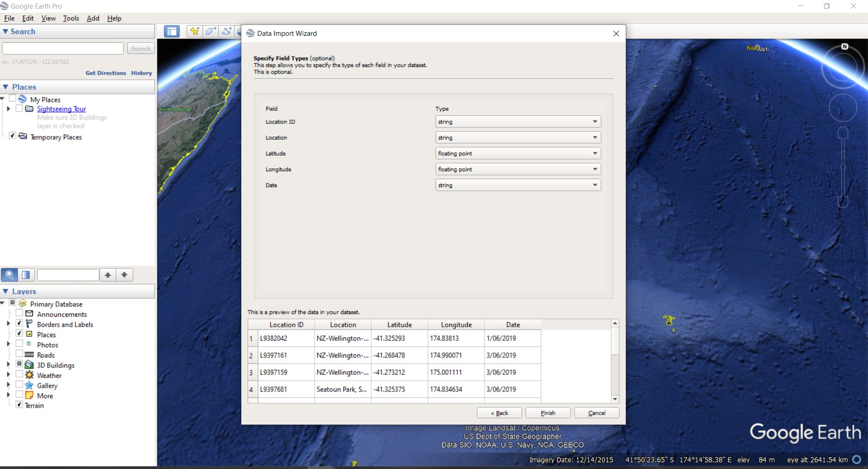Open the Sightseeing Tour link

61,109
